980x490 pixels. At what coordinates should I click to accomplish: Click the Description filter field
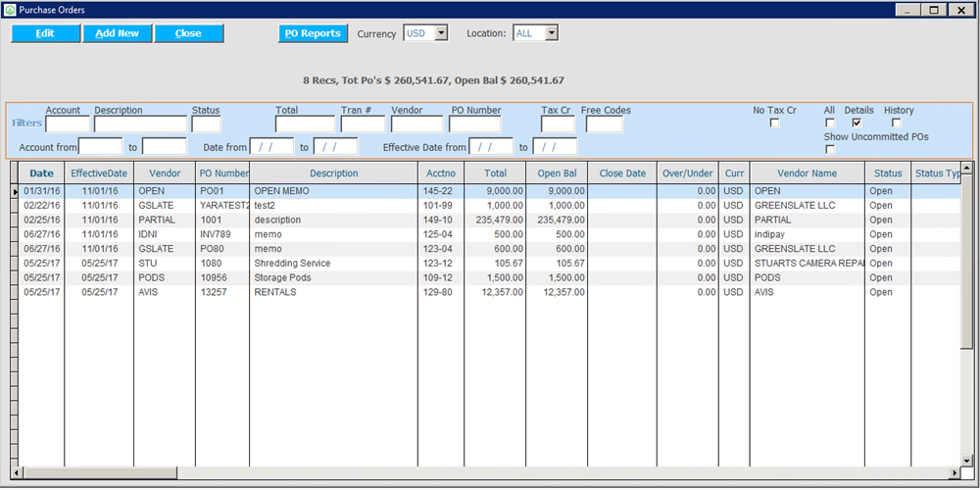[x=140, y=124]
